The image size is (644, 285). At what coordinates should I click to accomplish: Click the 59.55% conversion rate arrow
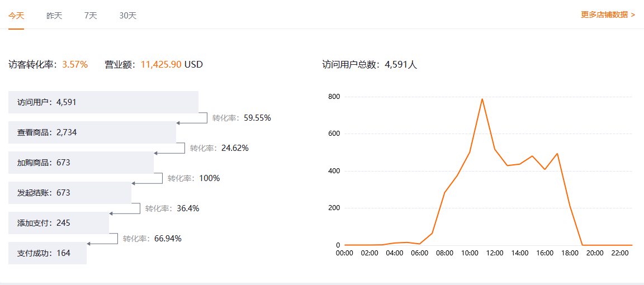pyautogui.click(x=192, y=120)
